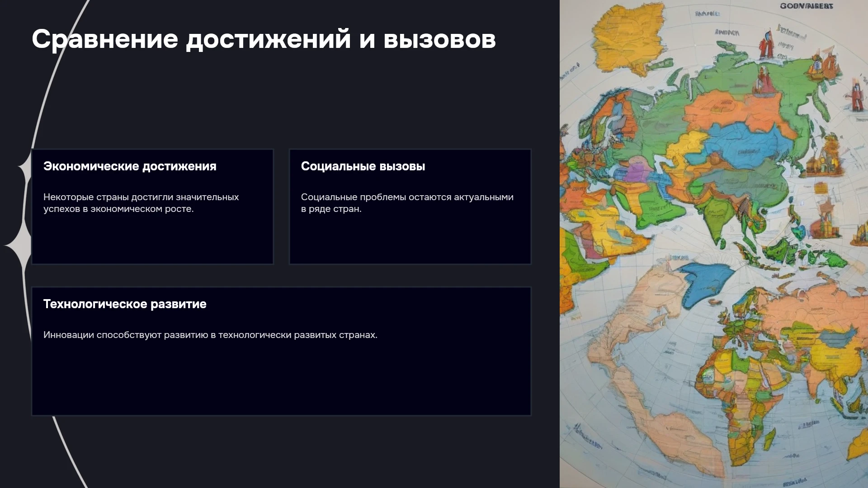Select the slide title "Сравнение достижений и вызовов"
The width and height of the screenshot is (868, 488).
(x=264, y=39)
